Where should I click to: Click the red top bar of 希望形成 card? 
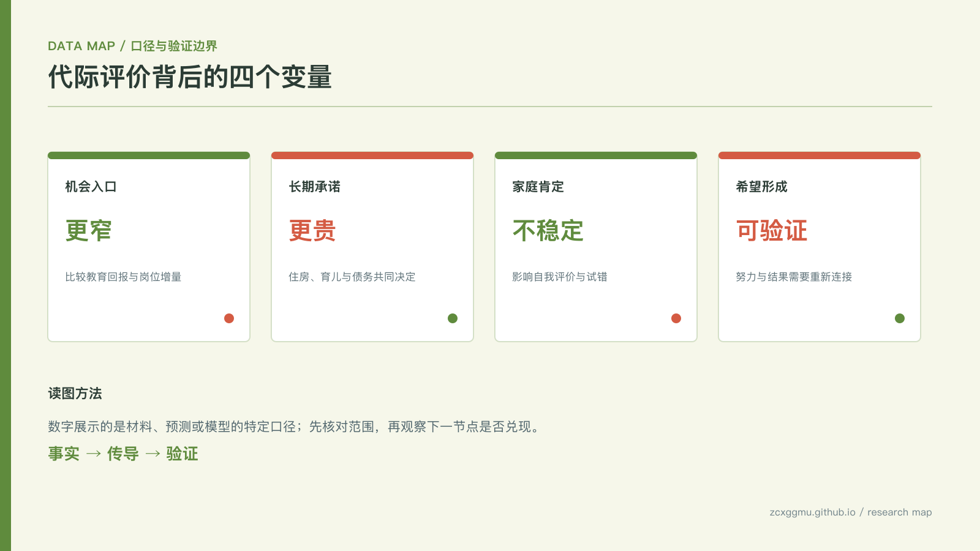point(820,156)
